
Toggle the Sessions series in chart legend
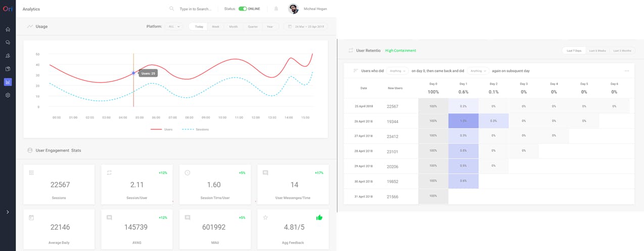tap(195, 130)
